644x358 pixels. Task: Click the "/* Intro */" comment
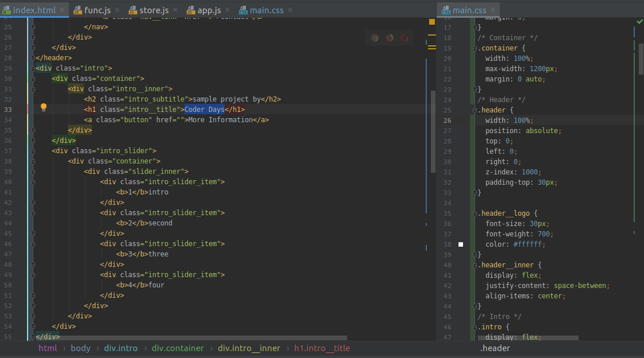499,317
